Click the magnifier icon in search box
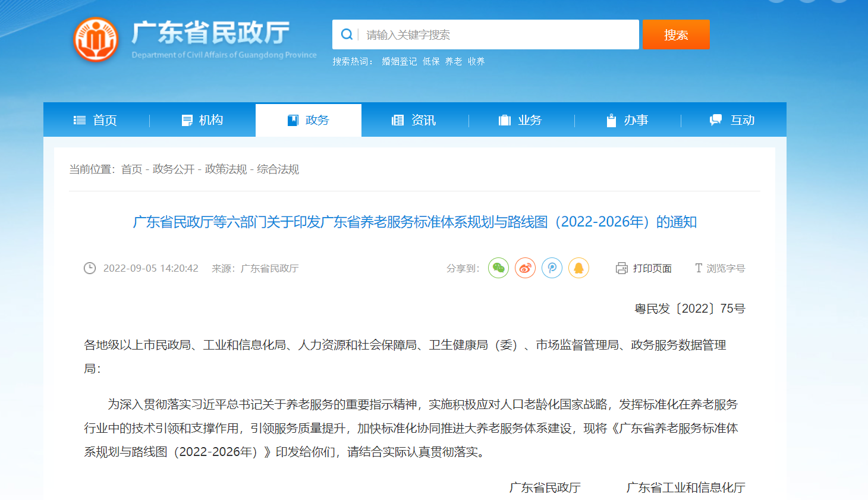The image size is (868, 500). (x=347, y=34)
